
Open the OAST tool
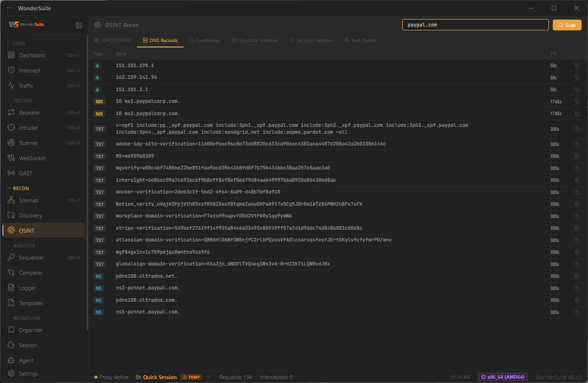click(x=43, y=173)
